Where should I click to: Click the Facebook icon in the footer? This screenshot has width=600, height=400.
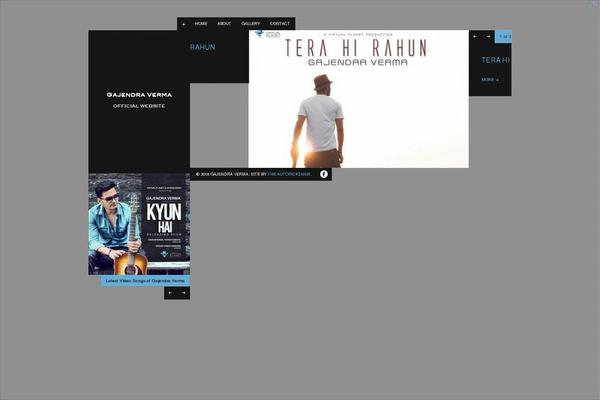click(324, 174)
